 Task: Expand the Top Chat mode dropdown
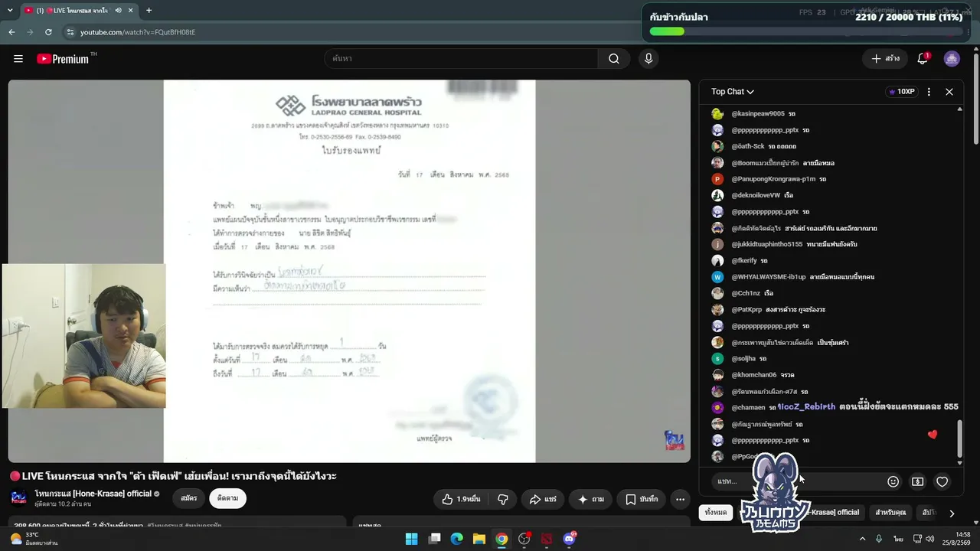point(733,92)
